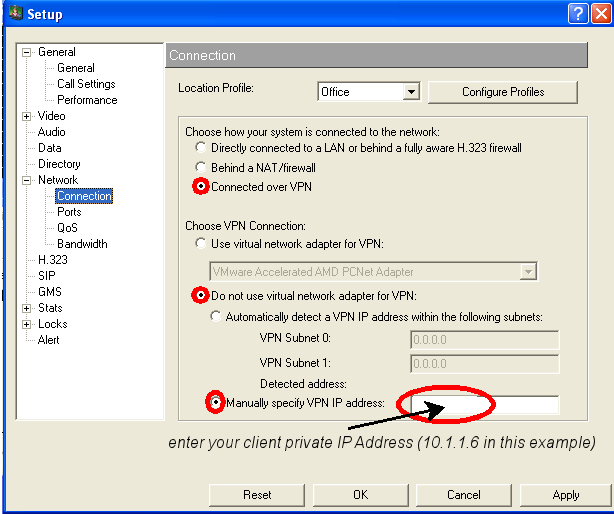This screenshot has height=514, width=614.
Task: Click the Help question mark button
Action: point(578,14)
